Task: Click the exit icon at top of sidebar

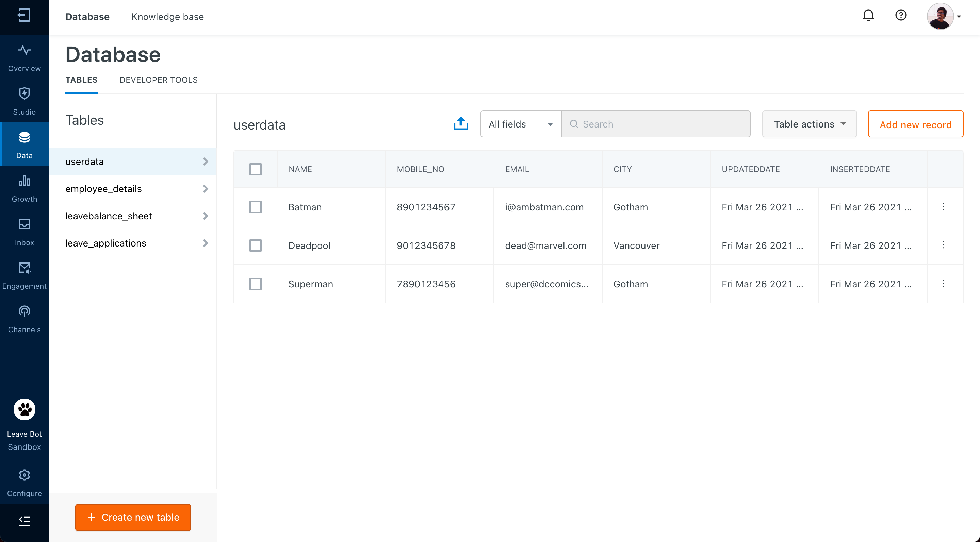Action: coord(24,15)
